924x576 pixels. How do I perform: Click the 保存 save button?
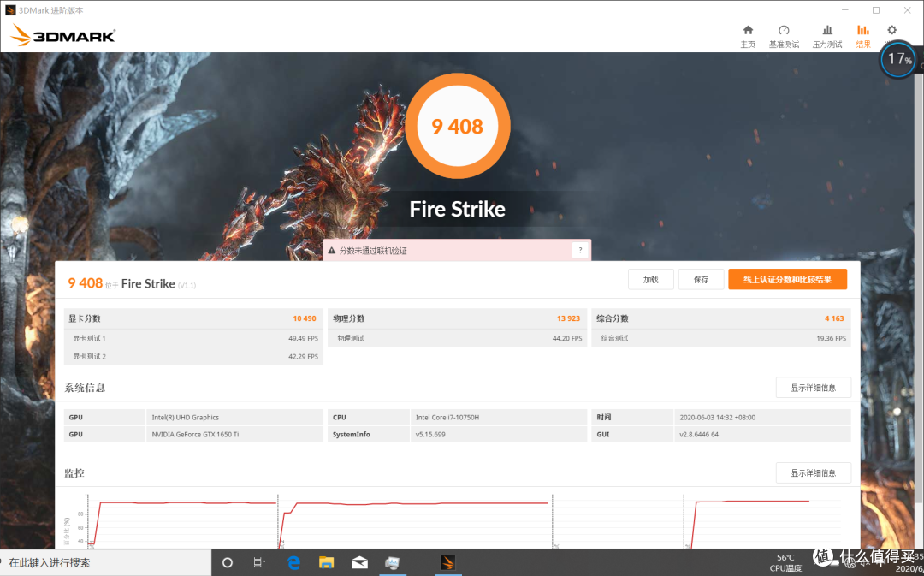(701, 280)
